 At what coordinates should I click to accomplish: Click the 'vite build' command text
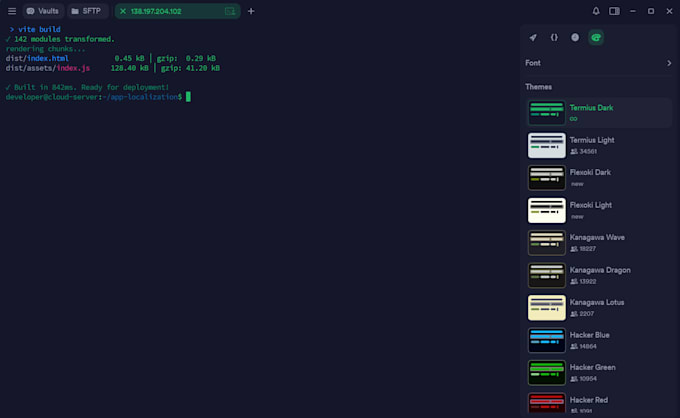tap(39, 29)
